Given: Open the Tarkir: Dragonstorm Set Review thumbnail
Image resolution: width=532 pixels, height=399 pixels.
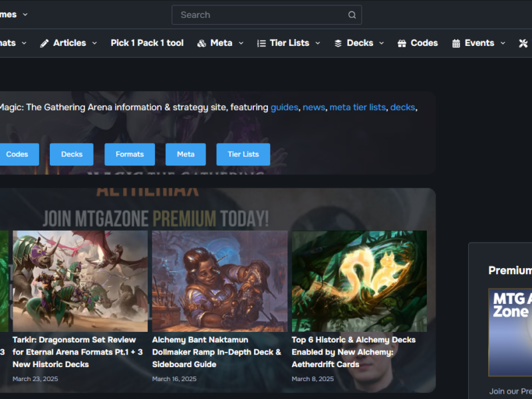Looking at the screenshot, I should pyautogui.click(x=80, y=281).
